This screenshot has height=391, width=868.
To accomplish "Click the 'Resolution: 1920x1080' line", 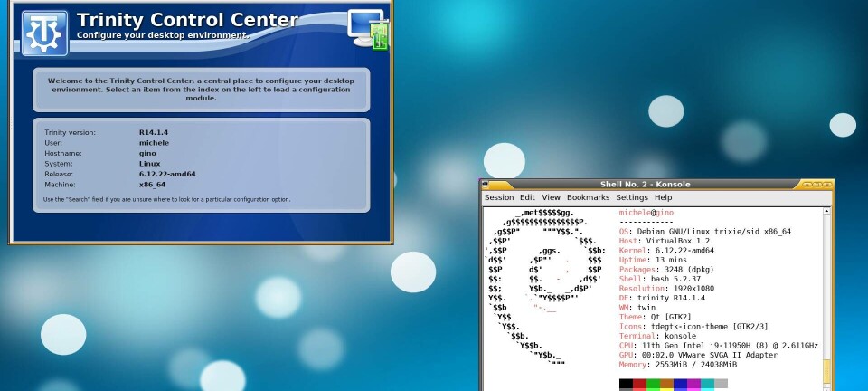I will pyautogui.click(x=666, y=288).
